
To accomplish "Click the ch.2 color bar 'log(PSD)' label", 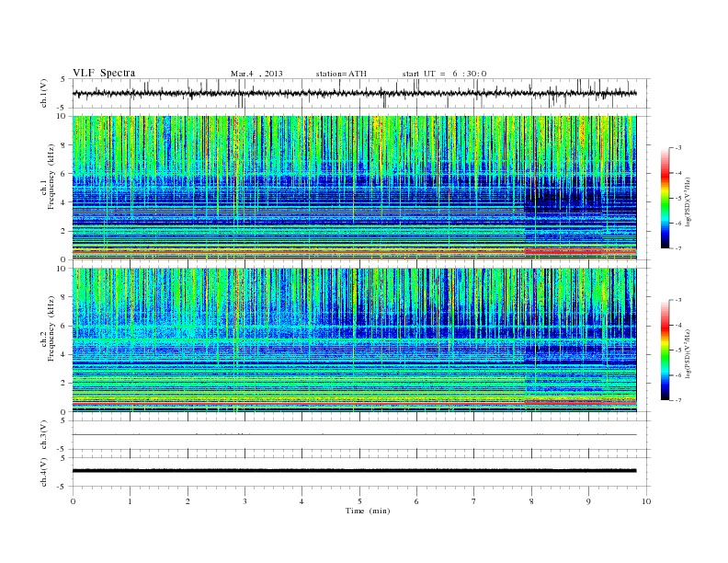I will pyautogui.click(x=688, y=353).
